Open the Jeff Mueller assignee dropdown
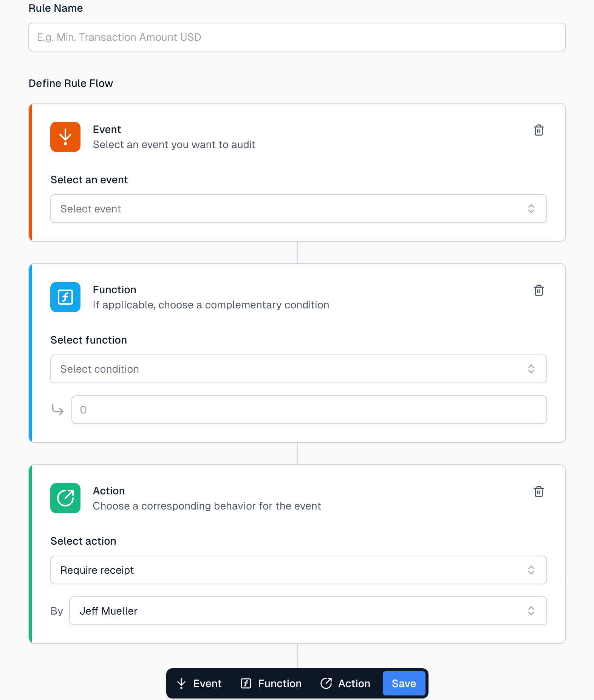Viewport: 594px width, 700px height. pos(308,611)
